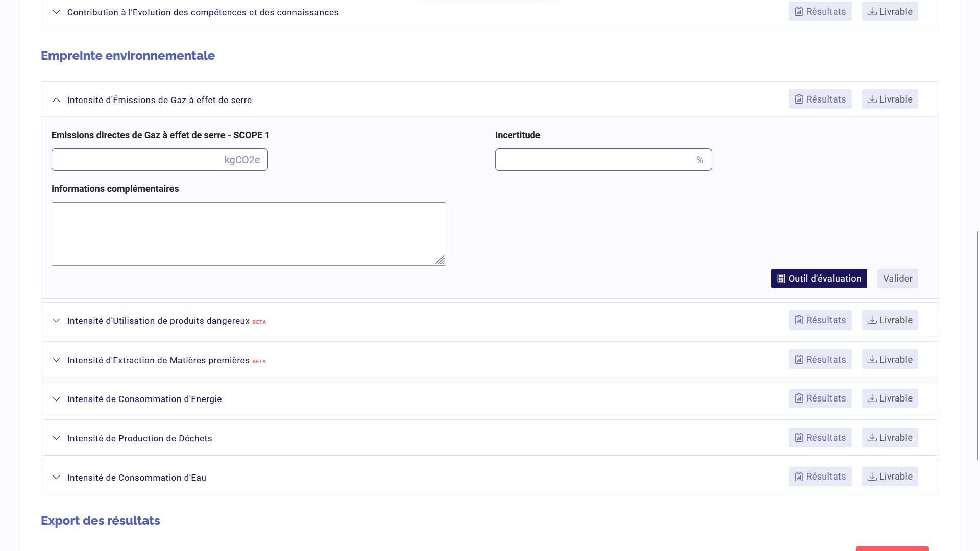Viewport: 980px width, 551px height.
Task: Open Résultats for Extraction de Matières premières
Action: pos(820,360)
